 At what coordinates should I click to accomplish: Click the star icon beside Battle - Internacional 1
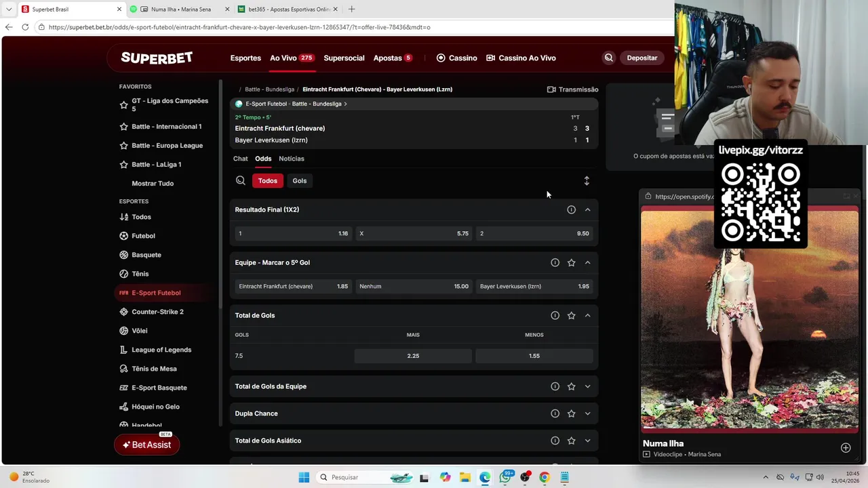coord(123,127)
